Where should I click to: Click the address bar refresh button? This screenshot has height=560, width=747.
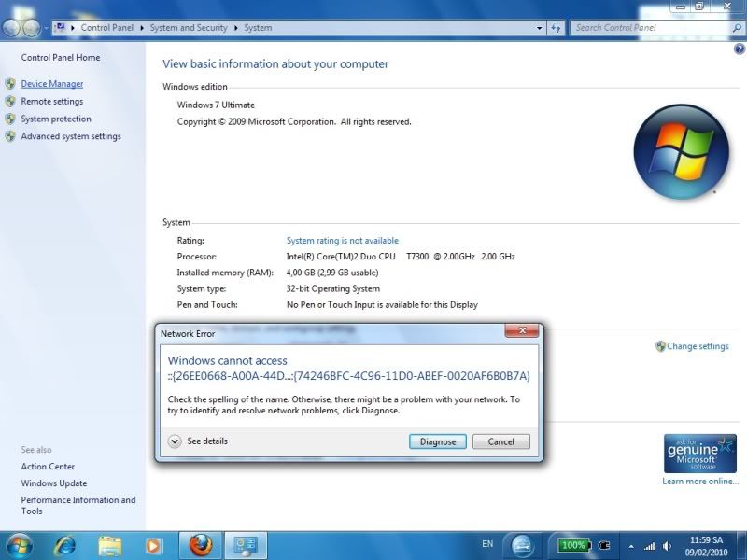[556, 28]
